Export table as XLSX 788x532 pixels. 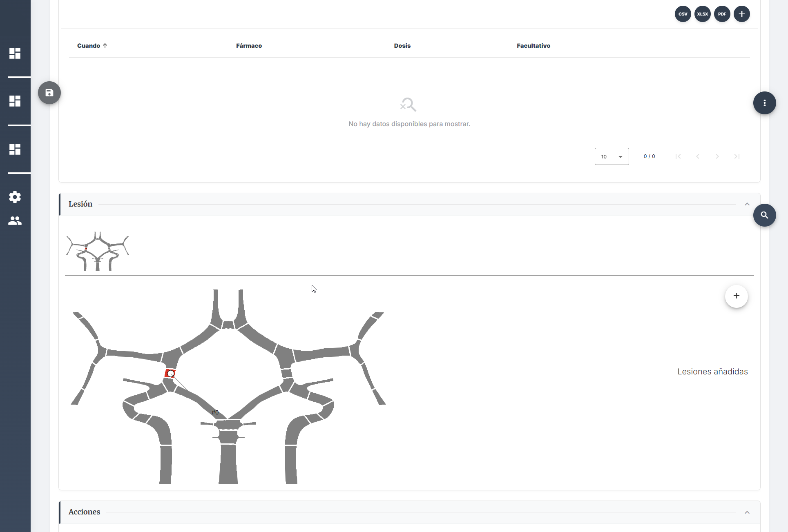pyautogui.click(x=702, y=14)
